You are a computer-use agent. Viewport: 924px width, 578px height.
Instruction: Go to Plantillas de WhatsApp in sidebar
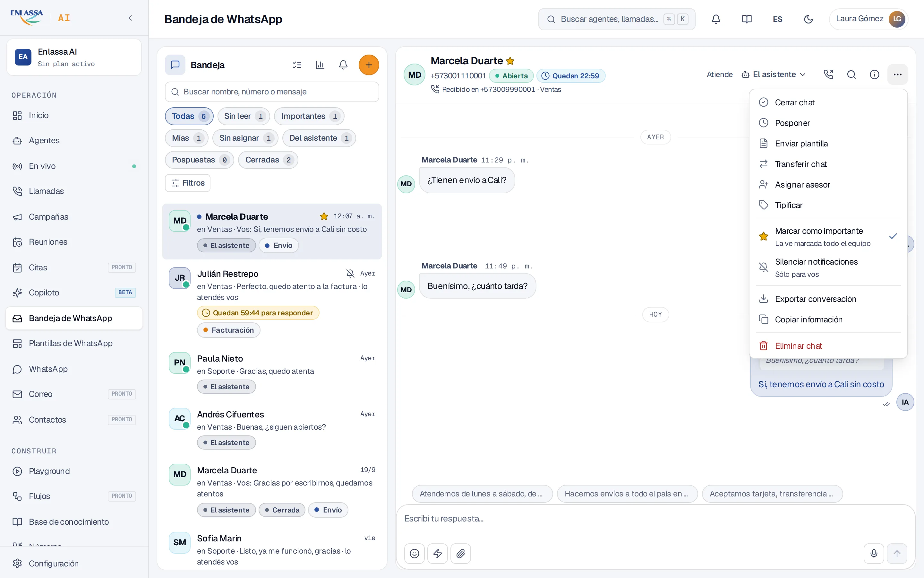(74, 343)
